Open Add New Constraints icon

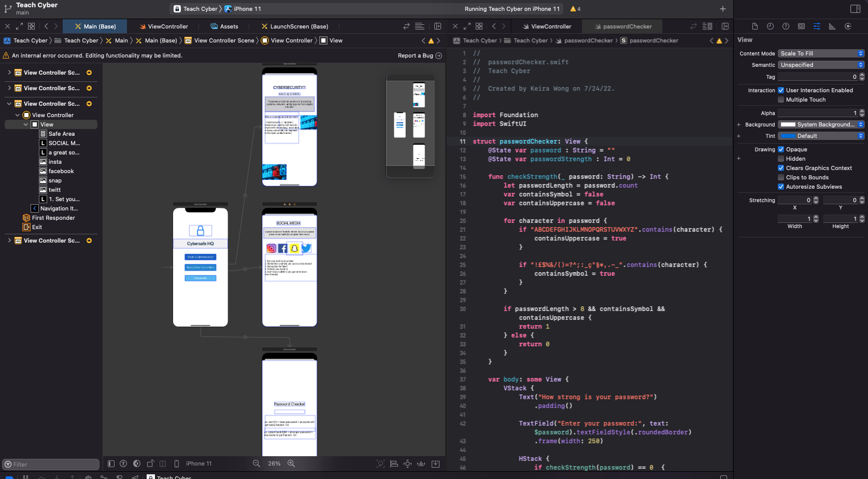pos(407,463)
